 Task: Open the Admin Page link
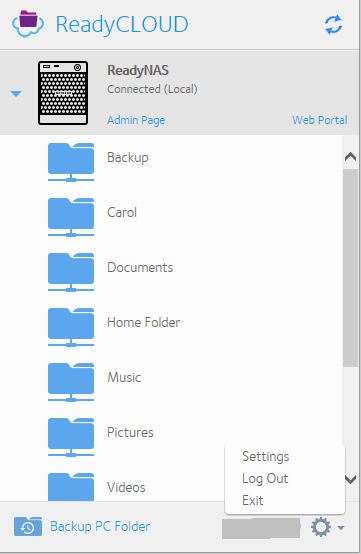(136, 120)
